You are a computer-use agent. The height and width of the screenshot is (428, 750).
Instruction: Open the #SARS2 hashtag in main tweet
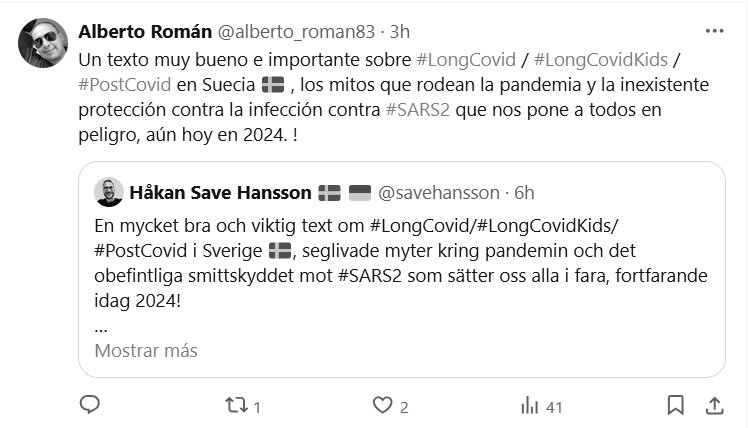coord(418,110)
